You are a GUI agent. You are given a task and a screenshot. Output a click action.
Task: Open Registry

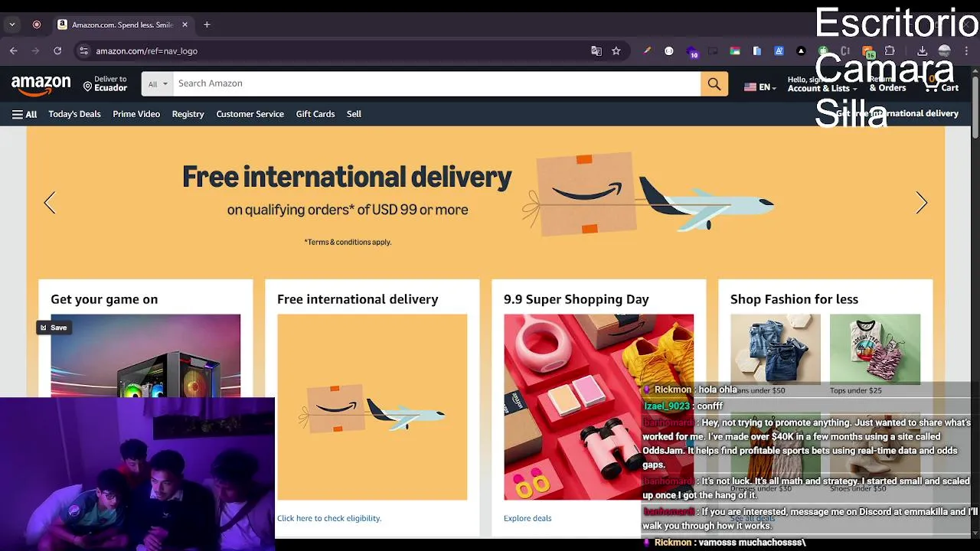(x=188, y=114)
